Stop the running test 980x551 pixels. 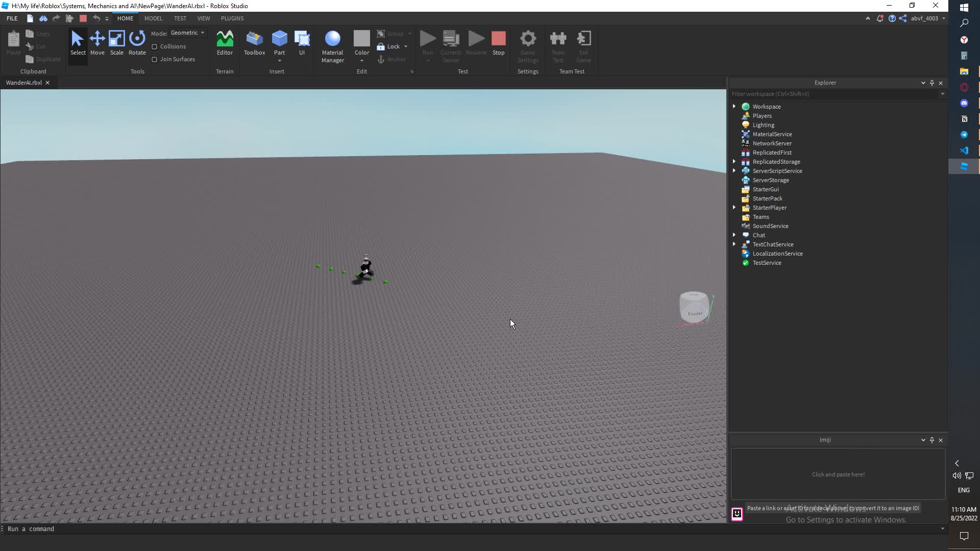[498, 43]
